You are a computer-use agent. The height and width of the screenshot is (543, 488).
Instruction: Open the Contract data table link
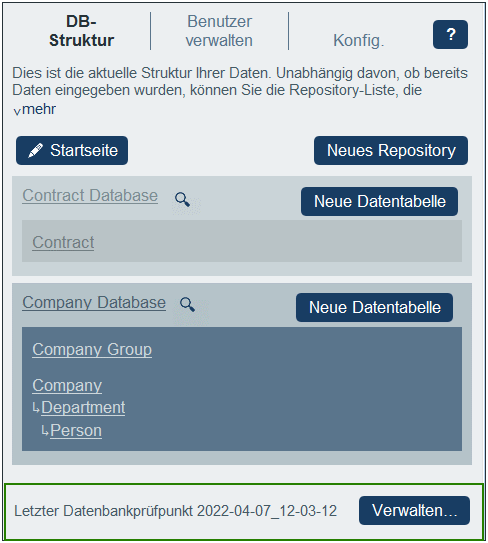point(63,242)
